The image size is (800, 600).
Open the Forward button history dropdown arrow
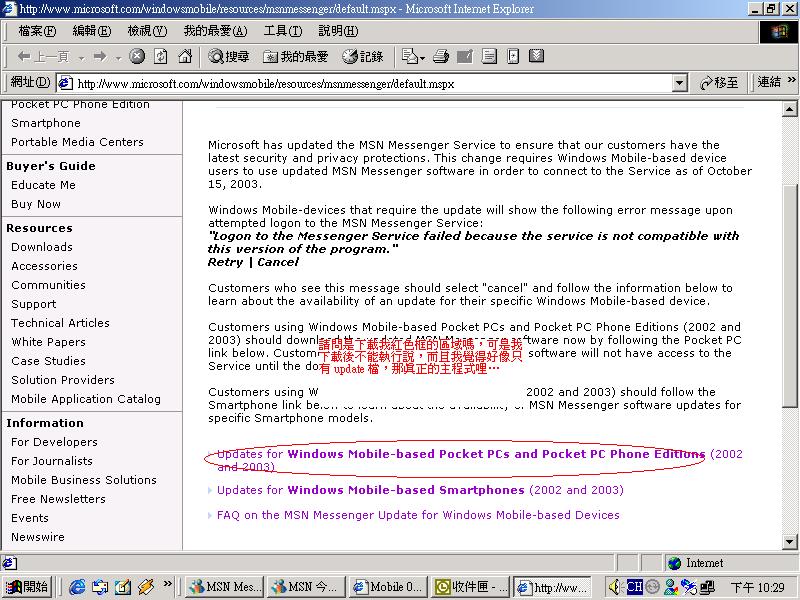118,58
